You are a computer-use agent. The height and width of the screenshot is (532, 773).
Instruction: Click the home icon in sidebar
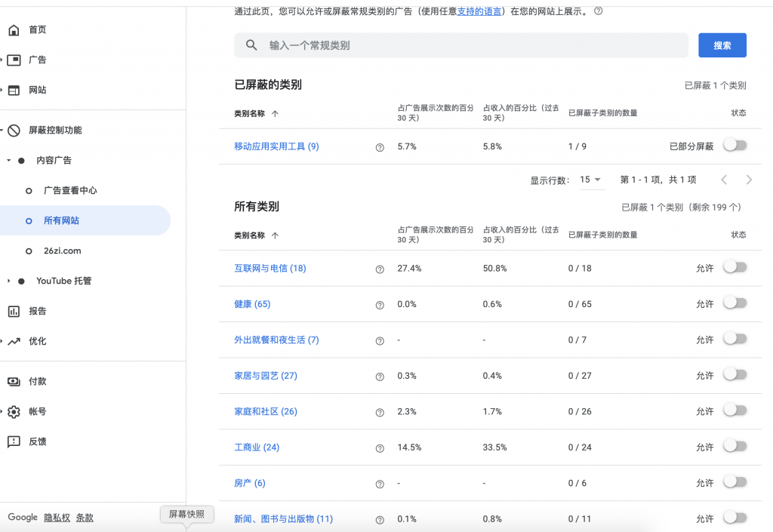(14, 30)
